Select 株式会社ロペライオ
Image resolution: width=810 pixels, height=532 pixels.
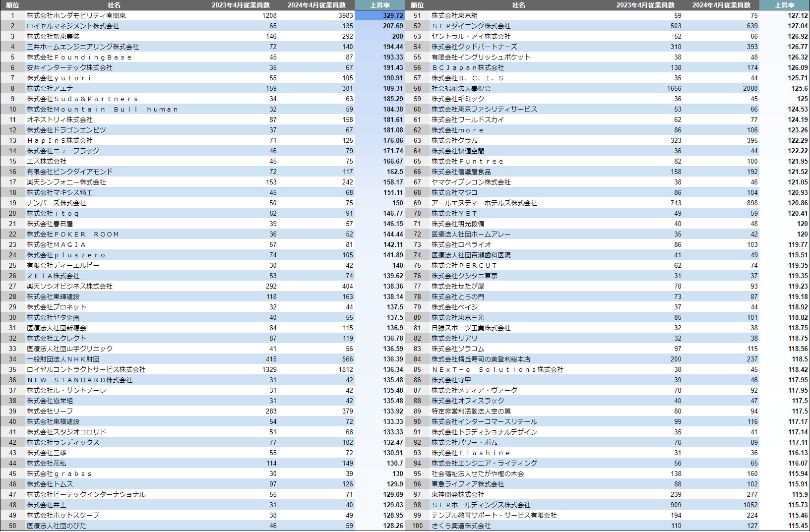461,244
